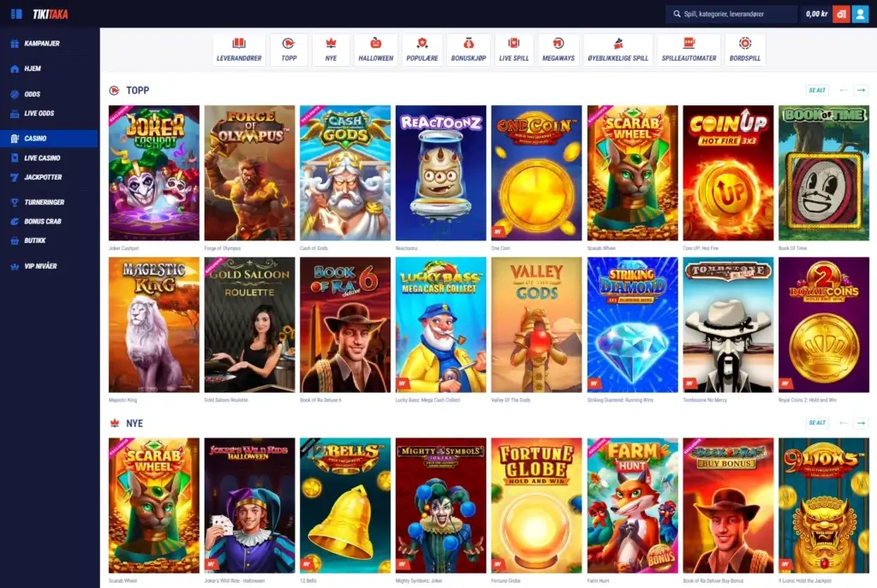Select the Bordspill category tab
The image size is (877, 588).
coord(745,50)
